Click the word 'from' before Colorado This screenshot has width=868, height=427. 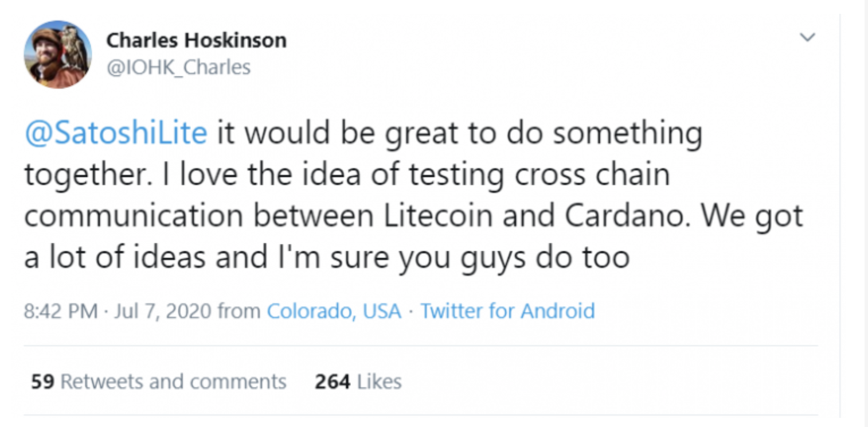(240, 311)
